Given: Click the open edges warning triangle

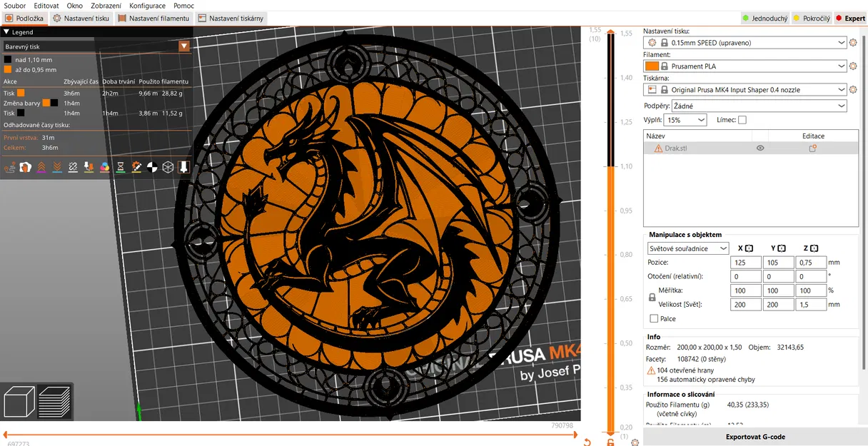Looking at the screenshot, I should click(651, 371).
